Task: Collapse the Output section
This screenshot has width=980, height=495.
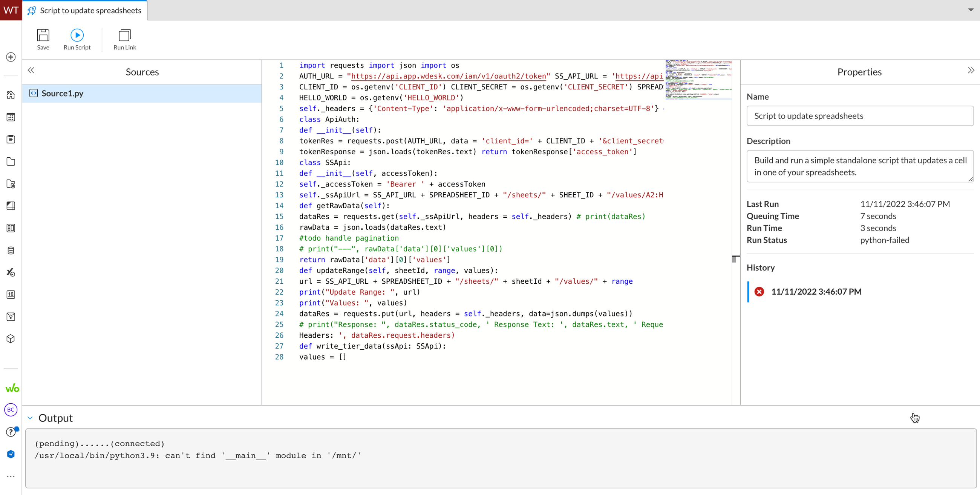Action: 31,417
